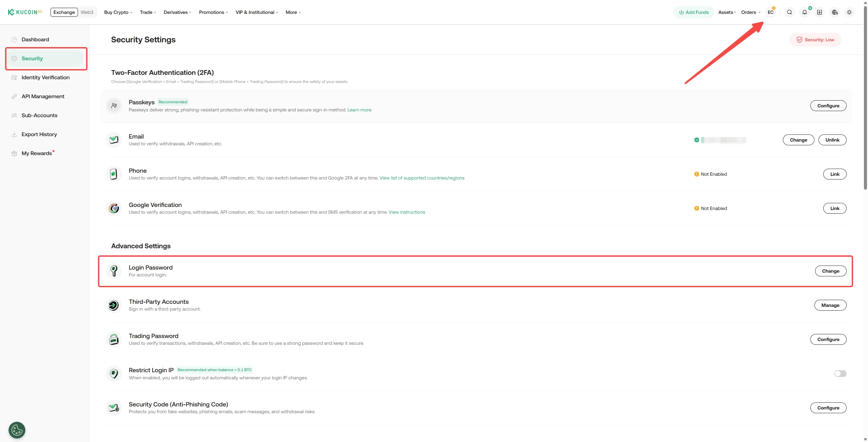Screen dimensions: 868x442
Task: Click the EC account avatar
Action: (770, 12)
